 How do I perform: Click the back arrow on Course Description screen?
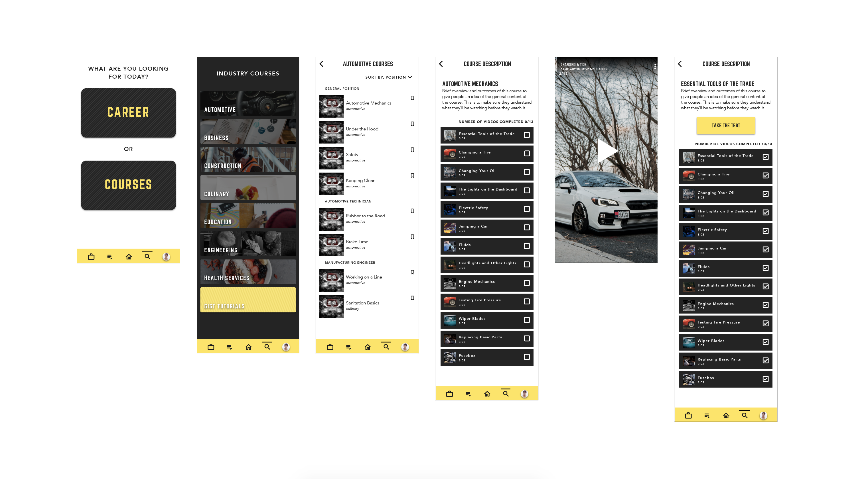click(x=442, y=64)
